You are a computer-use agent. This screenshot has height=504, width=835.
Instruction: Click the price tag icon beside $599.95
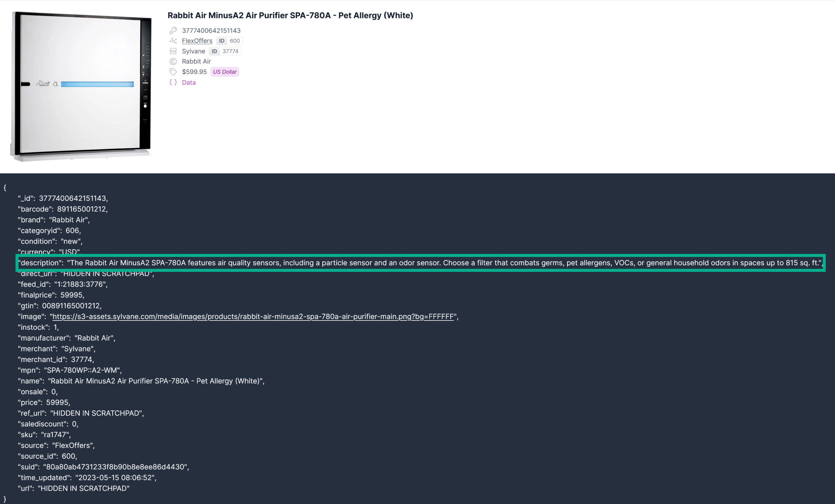click(173, 72)
